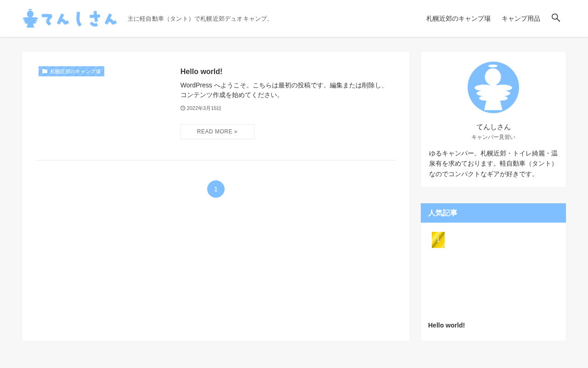Click the 札幌近郊のキャンプ場 category tag
Viewport: 588px width, 368px height.
click(x=72, y=71)
